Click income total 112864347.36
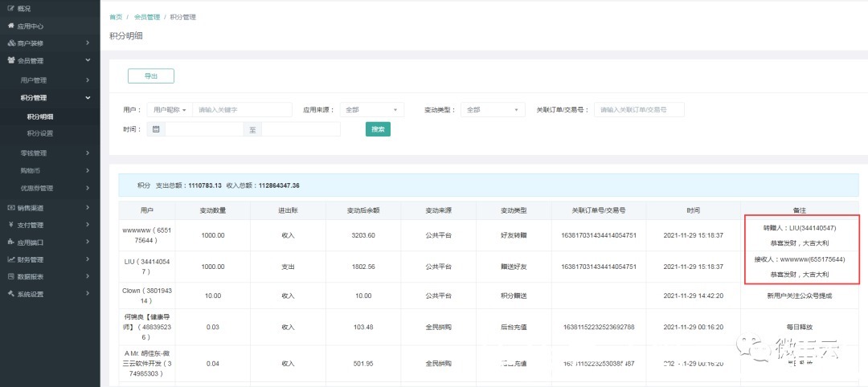The height and width of the screenshot is (387, 868). [x=280, y=185]
